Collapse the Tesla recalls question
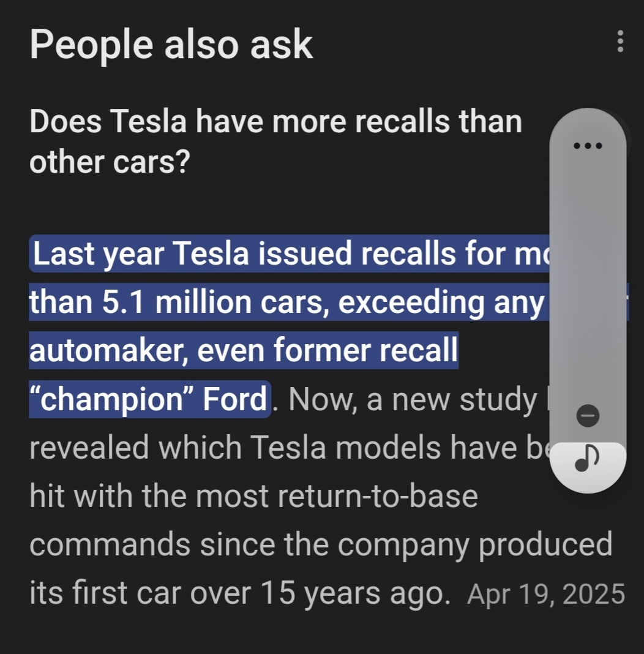Viewport: 644px width, 654px height. [x=275, y=141]
